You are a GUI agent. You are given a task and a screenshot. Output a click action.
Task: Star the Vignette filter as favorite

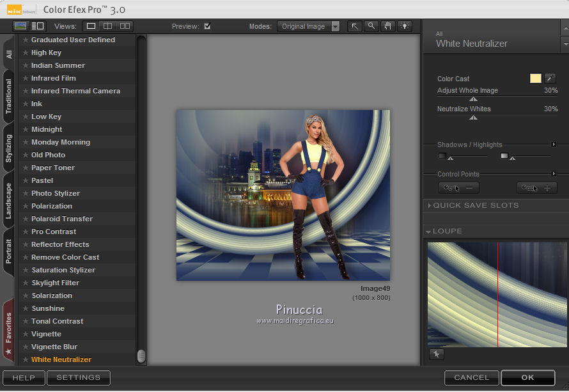point(26,334)
